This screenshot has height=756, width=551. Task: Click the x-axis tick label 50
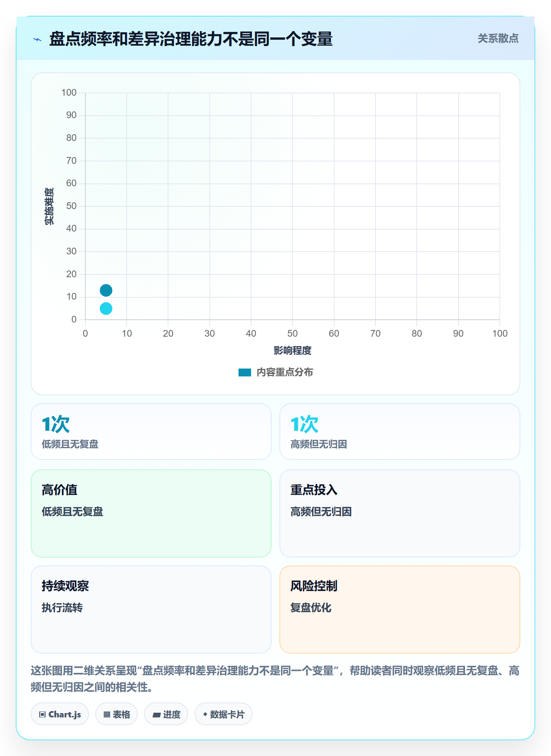pyautogui.click(x=292, y=334)
